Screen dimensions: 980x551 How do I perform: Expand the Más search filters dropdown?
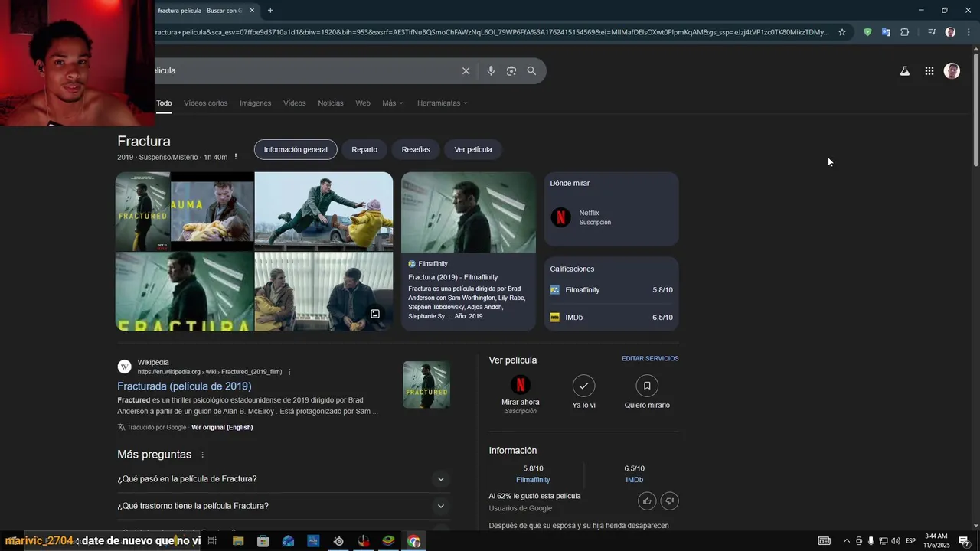[x=393, y=103]
